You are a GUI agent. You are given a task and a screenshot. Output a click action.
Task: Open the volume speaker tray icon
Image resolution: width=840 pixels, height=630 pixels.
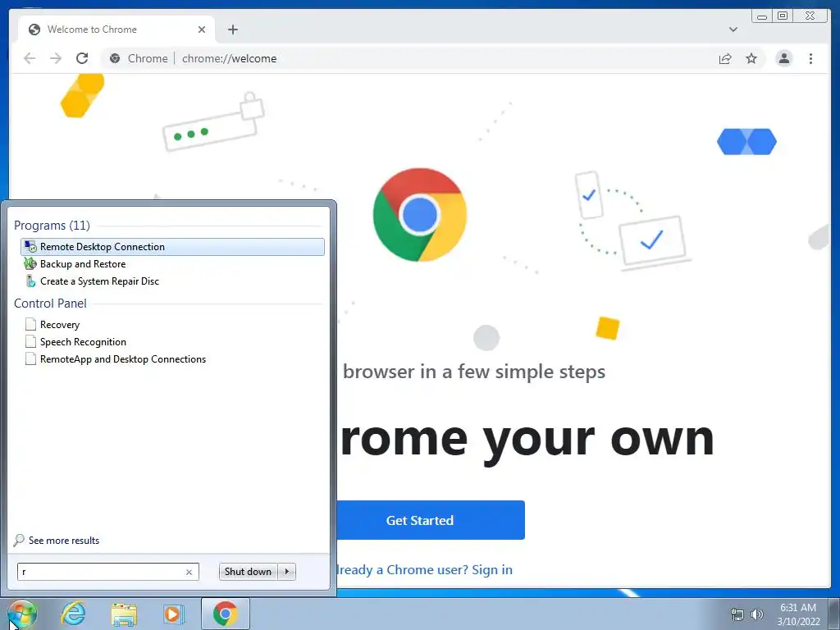[x=756, y=614]
